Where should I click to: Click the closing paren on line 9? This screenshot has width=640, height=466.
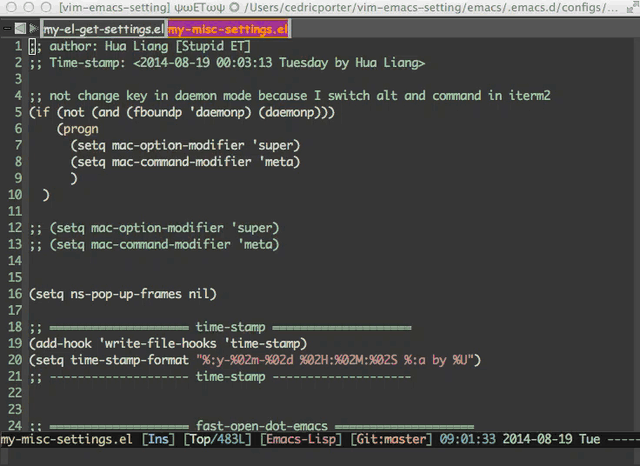(73, 178)
